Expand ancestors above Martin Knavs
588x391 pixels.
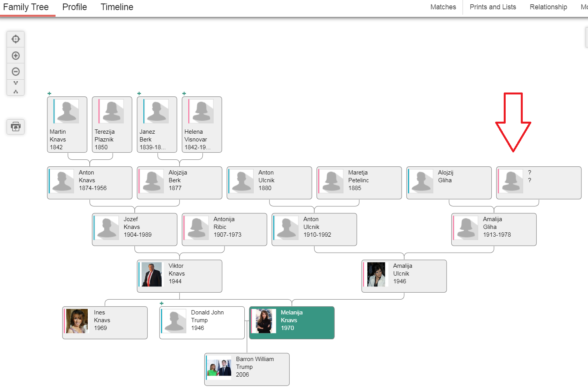pyautogui.click(x=49, y=93)
